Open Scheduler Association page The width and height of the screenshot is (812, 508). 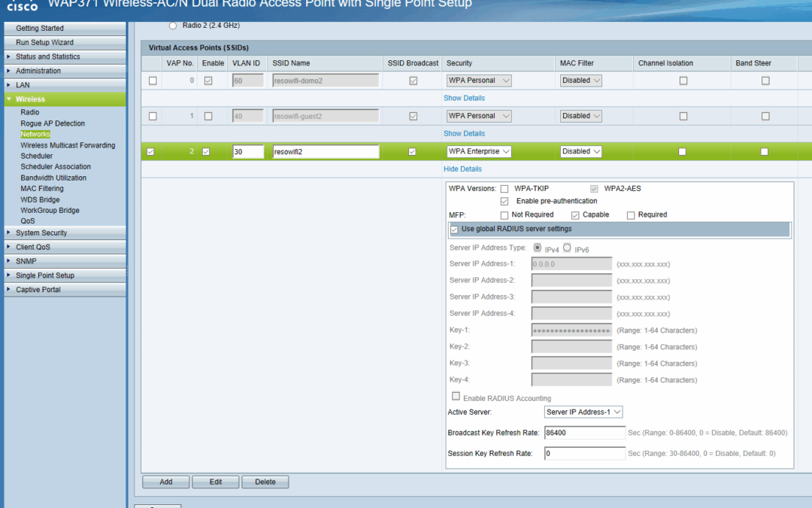56,166
